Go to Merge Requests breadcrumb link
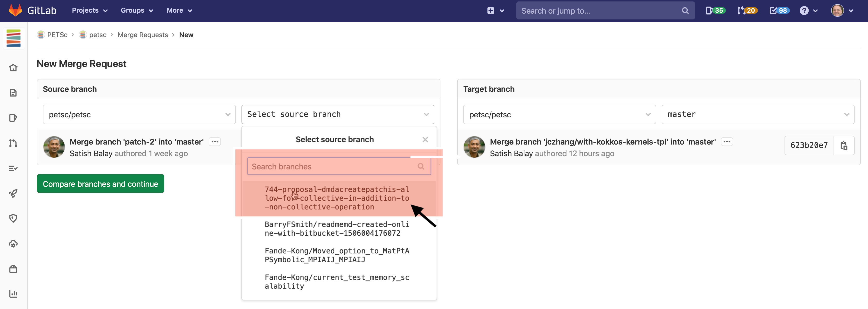Viewport: 868px width, 309px height. tap(142, 35)
